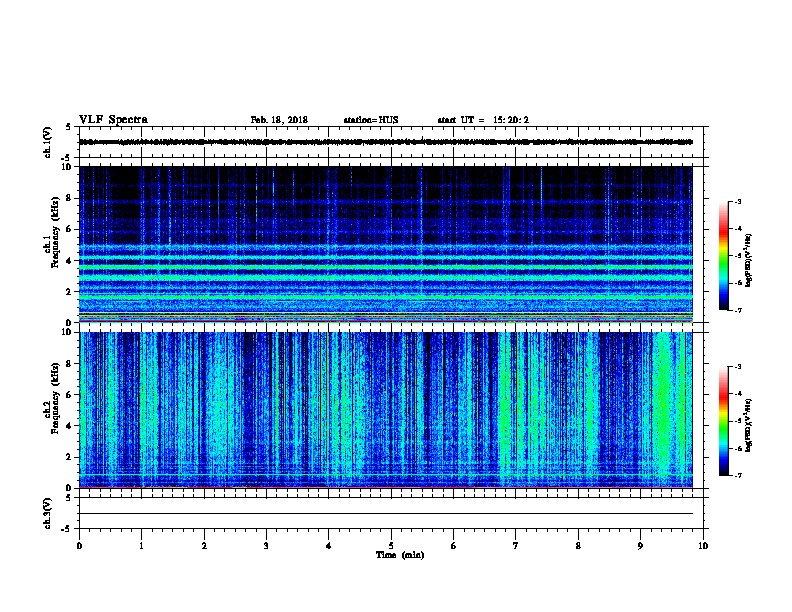This screenshot has height=612, width=792.
Task: Click time axis tick label '1'
Action: [141, 546]
